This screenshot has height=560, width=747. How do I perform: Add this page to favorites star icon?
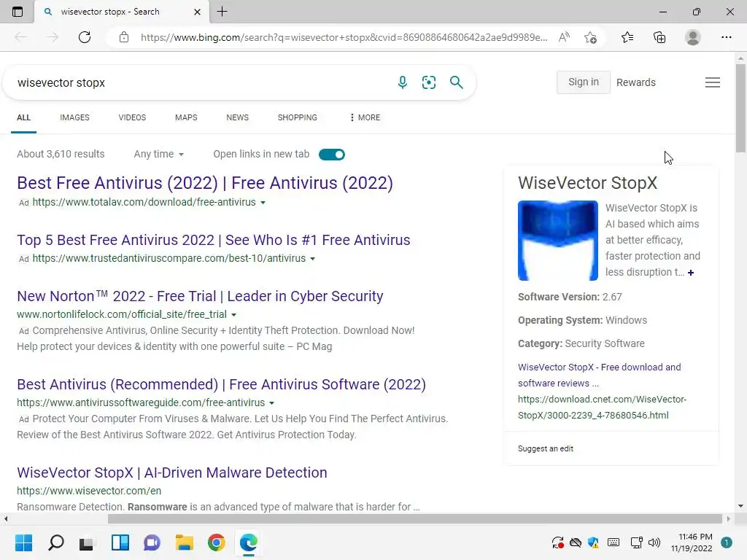coord(590,37)
